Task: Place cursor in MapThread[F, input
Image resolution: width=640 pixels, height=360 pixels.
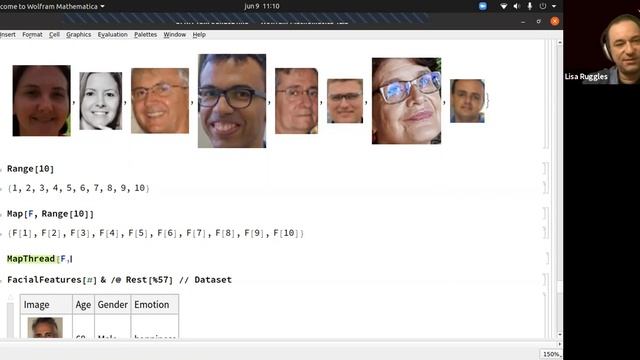Action: 40,259
